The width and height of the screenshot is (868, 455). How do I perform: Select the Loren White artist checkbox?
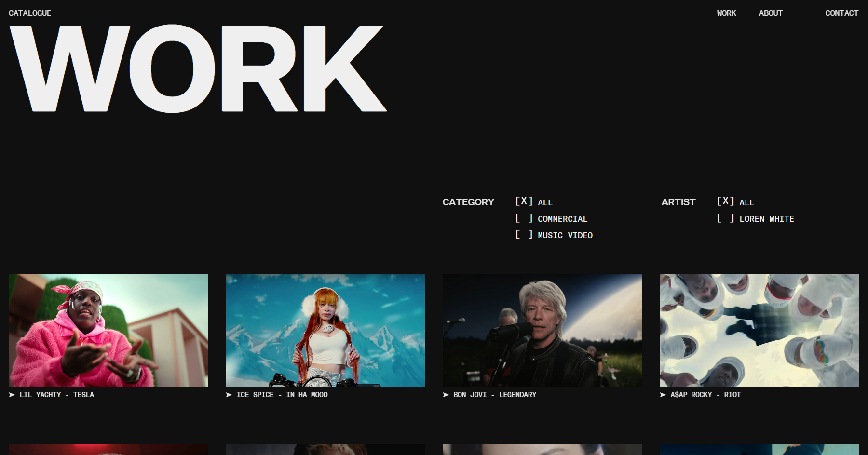tap(725, 218)
